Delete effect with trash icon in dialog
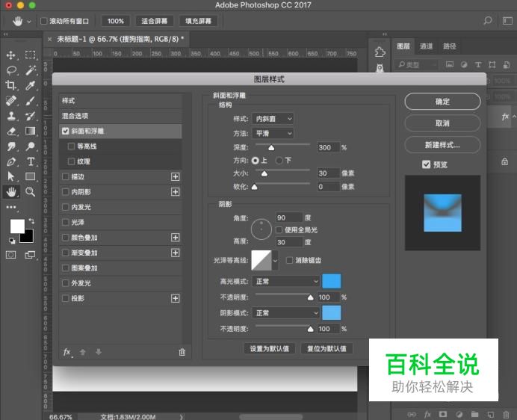 (182, 352)
